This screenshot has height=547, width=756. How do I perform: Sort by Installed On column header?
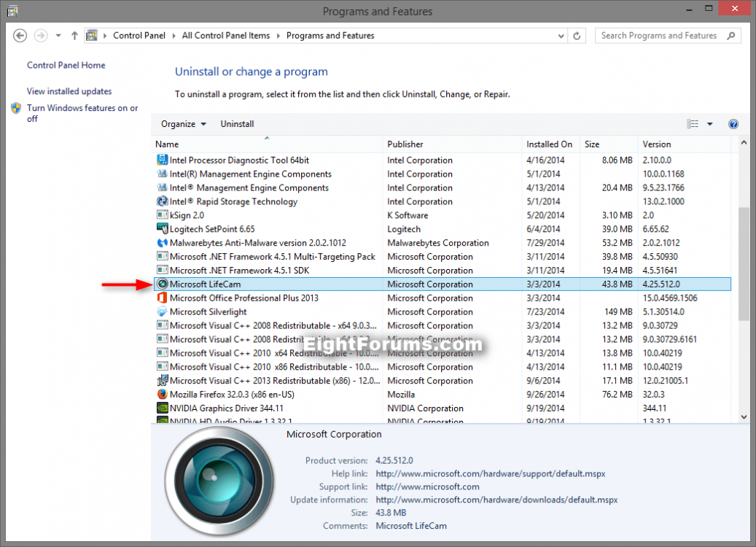click(x=551, y=144)
